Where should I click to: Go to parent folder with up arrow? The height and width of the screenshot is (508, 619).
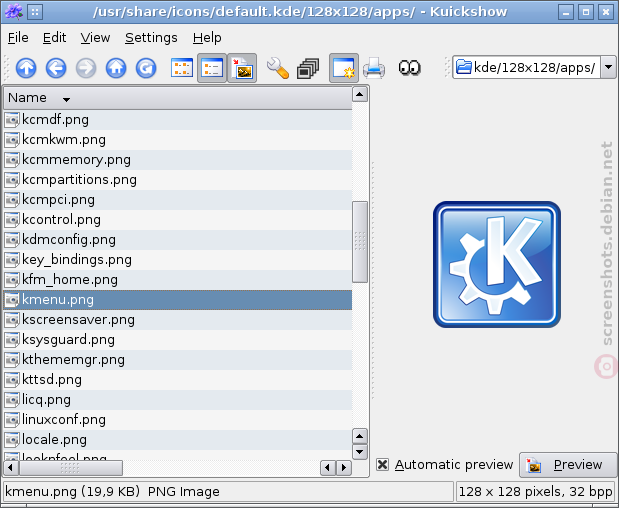(x=26, y=68)
